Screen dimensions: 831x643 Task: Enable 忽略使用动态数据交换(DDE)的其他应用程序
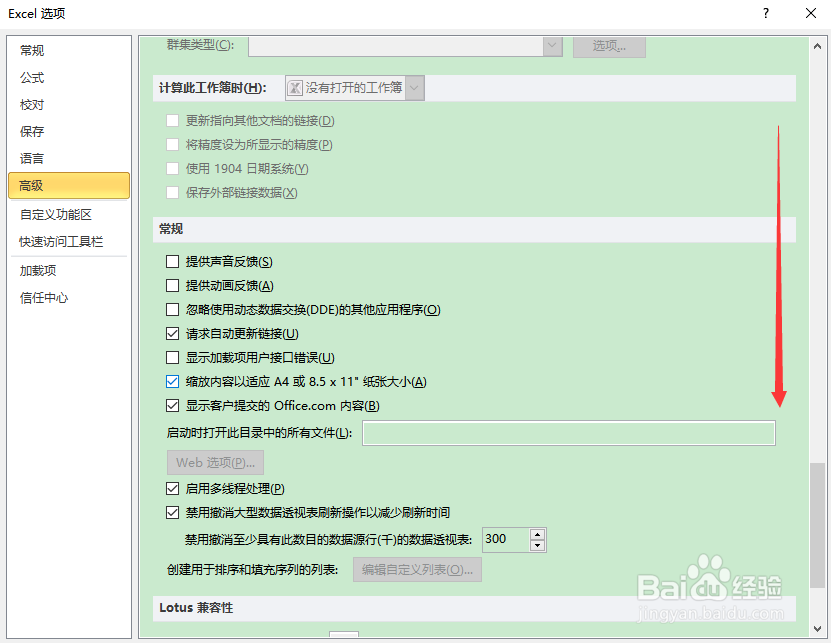[172, 309]
